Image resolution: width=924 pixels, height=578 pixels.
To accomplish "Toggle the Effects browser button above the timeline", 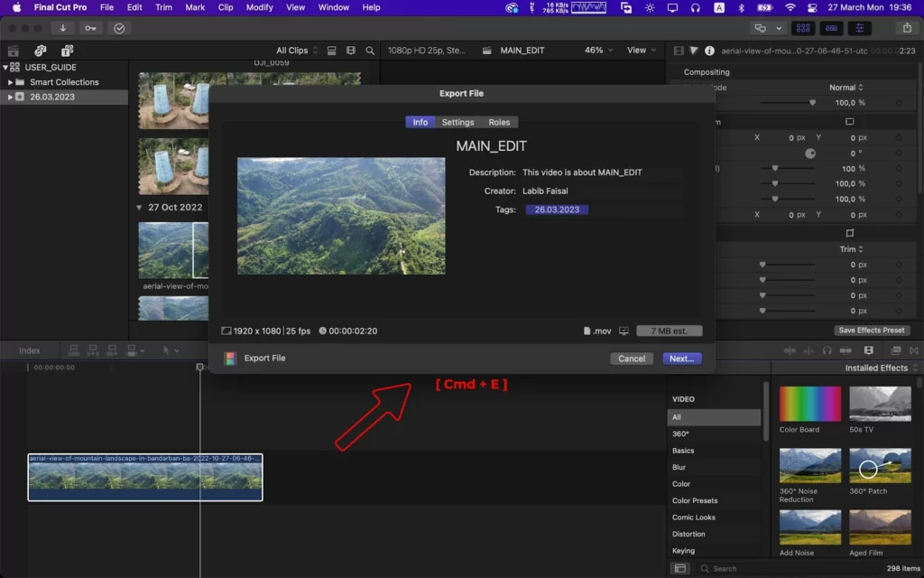I will [896, 350].
